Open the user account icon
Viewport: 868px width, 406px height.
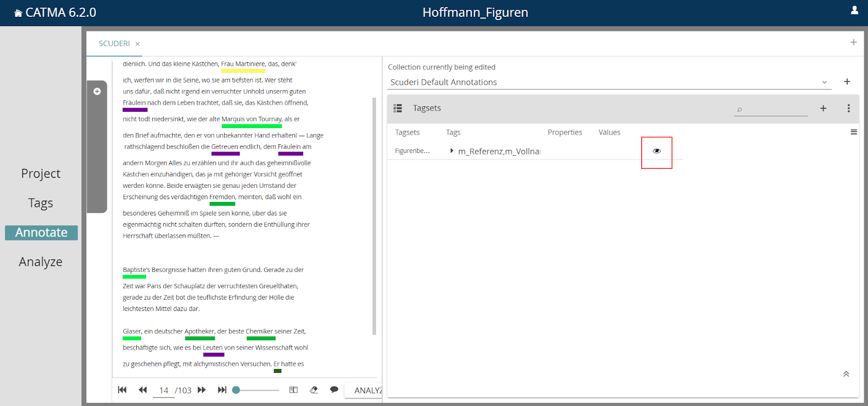(x=854, y=10)
